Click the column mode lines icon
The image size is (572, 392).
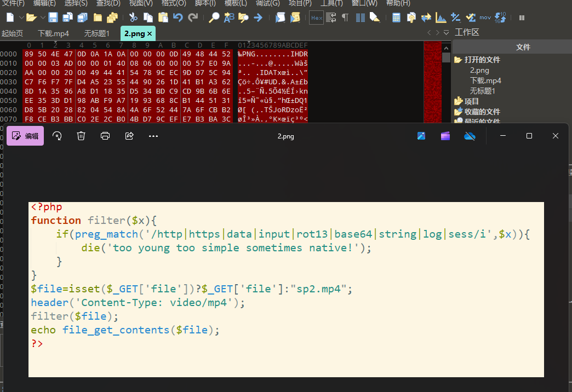[361, 17]
